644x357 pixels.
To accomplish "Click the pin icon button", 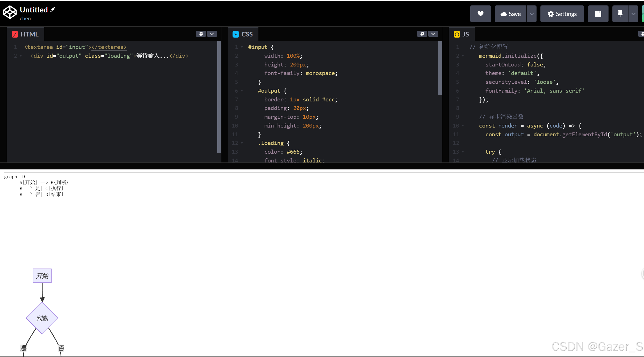I will [620, 14].
